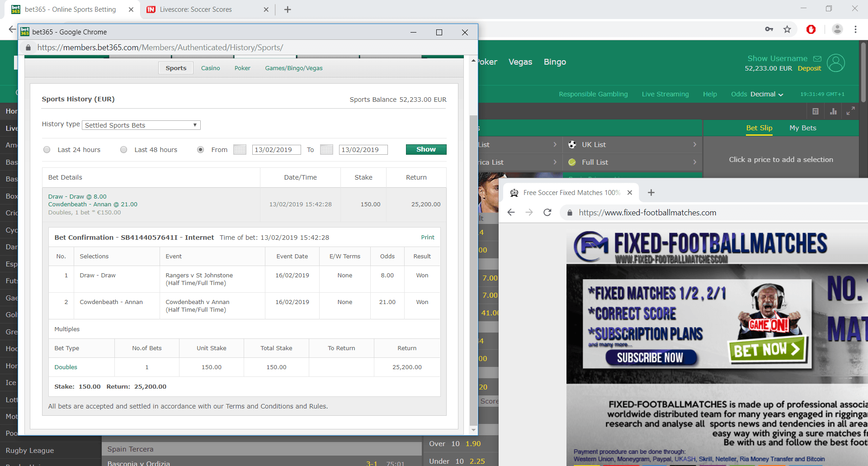This screenshot has height=466, width=868.
Task: Open the Bingo menu item
Action: [x=555, y=62]
